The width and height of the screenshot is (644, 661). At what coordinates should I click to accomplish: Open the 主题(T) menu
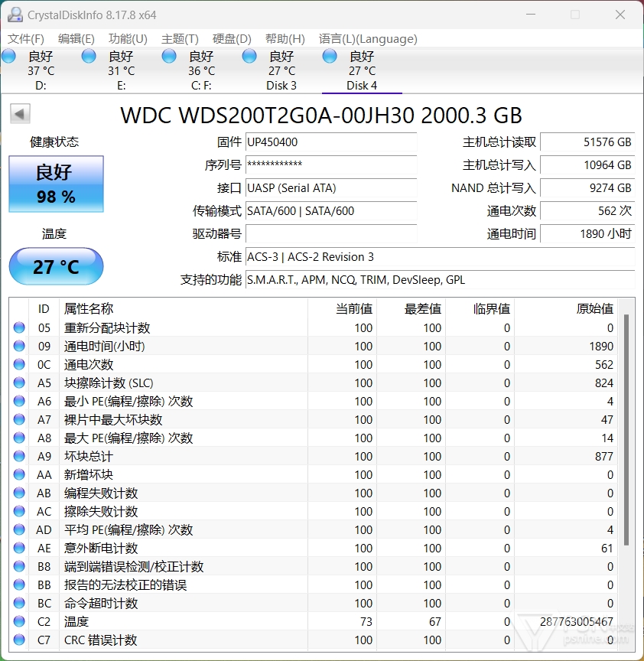click(x=180, y=39)
